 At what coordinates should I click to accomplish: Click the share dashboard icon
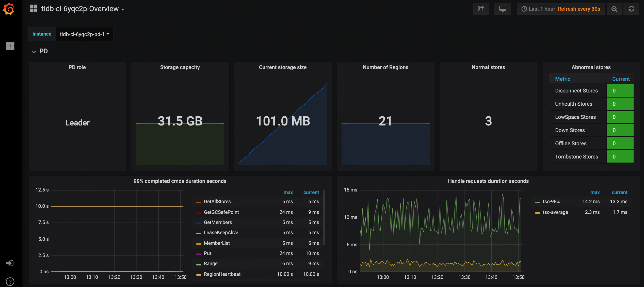click(x=481, y=9)
